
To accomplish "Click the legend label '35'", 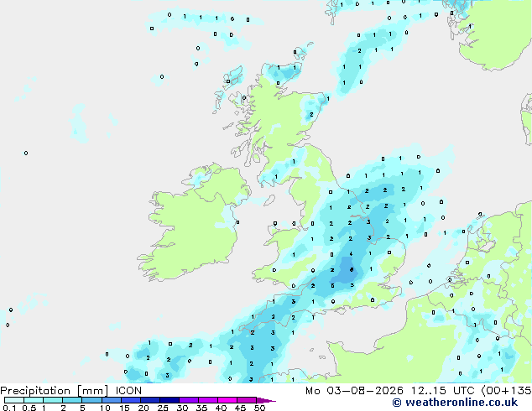I will [201, 408].
